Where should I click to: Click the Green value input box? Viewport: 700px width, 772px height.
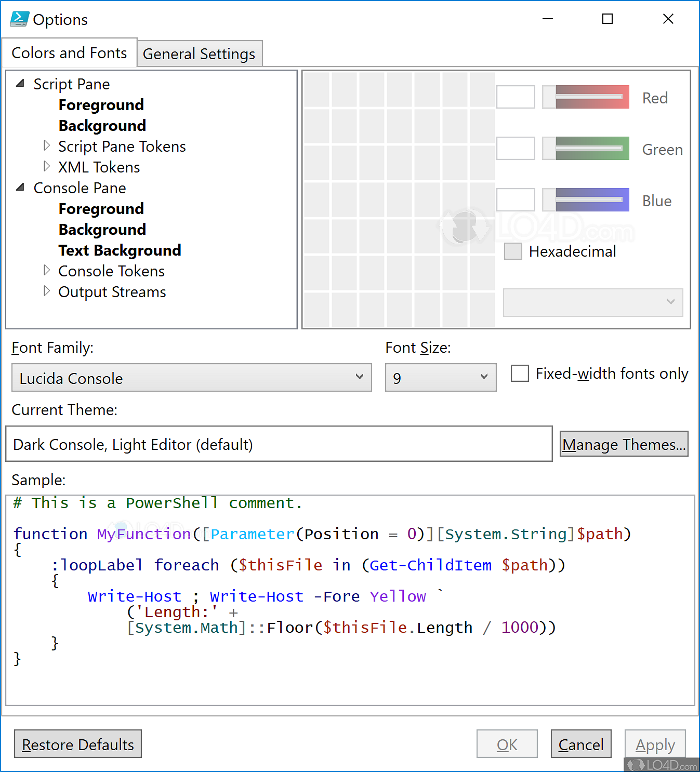(x=516, y=148)
